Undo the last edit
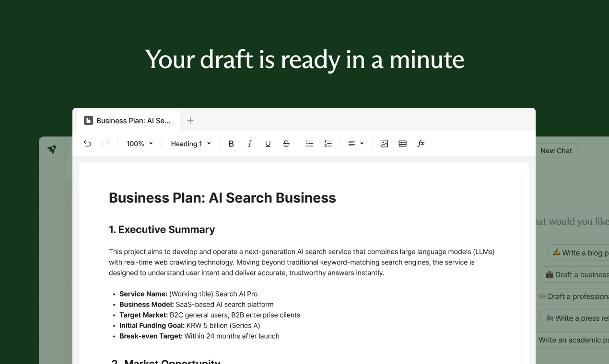609x364 pixels. coord(87,143)
